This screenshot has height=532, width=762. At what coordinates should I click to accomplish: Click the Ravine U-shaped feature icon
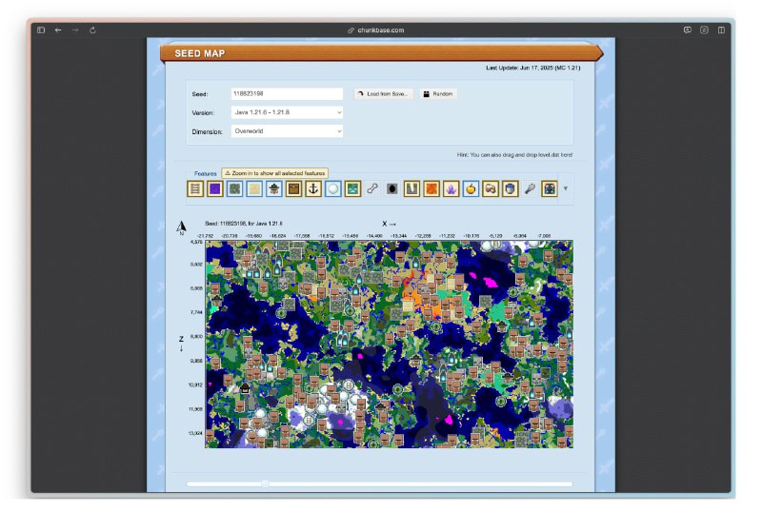[411, 189]
